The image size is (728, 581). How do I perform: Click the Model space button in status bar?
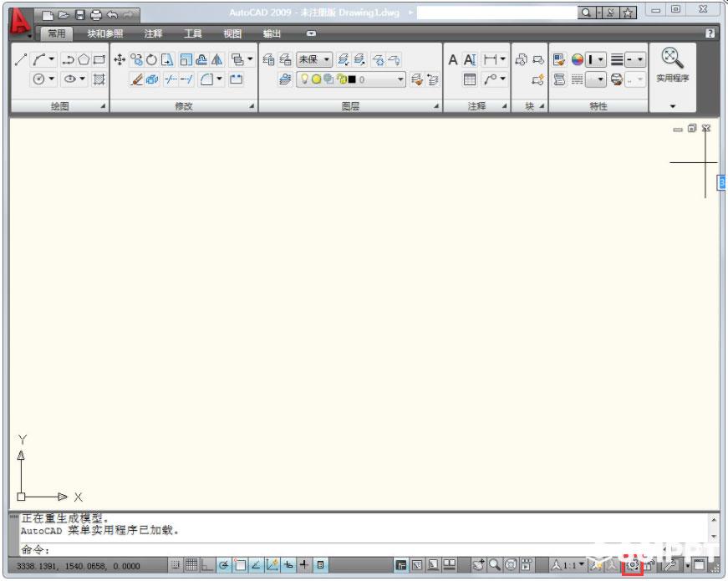pyautogui.click(x=400, y=565)
